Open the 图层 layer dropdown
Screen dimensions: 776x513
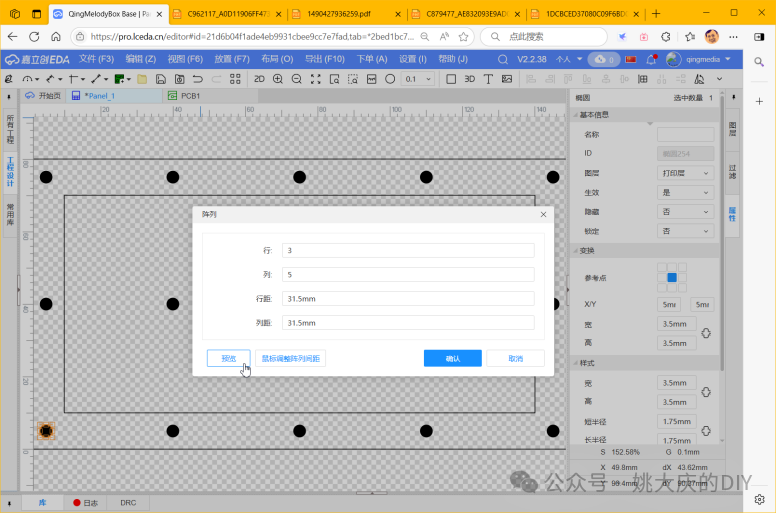(685, 173)
